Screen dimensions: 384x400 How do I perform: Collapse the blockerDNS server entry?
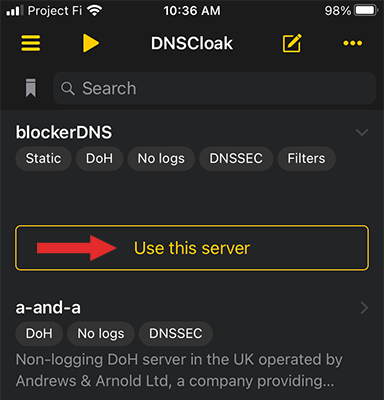(362, 132)
